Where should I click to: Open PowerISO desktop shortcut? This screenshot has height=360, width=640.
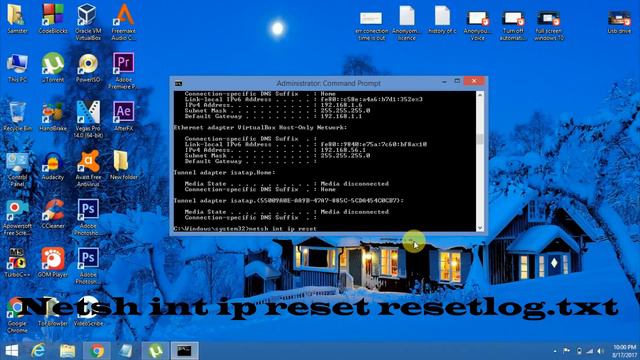click(x=88, y=68)
